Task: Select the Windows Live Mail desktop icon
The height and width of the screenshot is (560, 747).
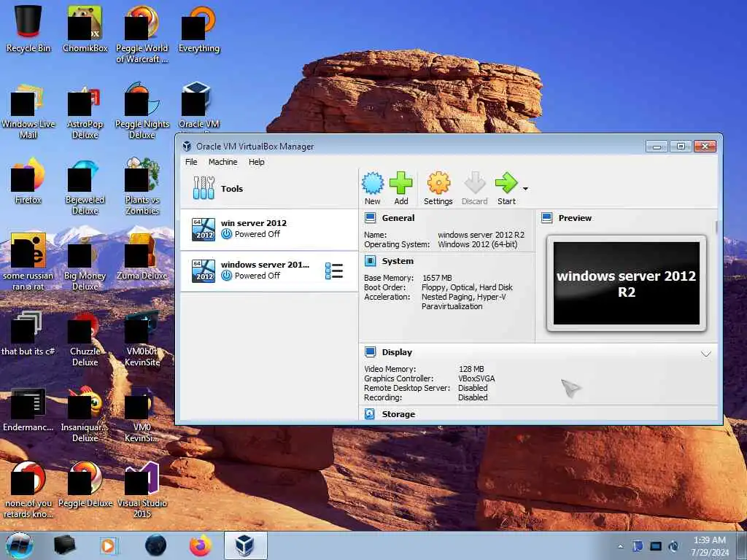Action: tap(28, 111)
